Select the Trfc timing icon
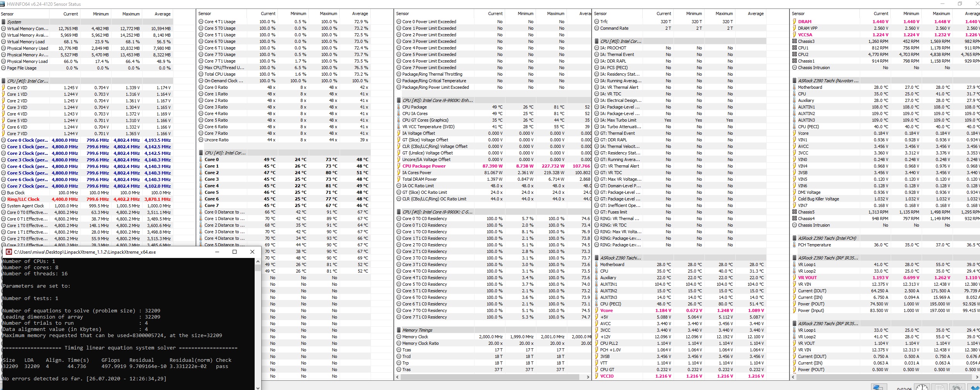Screen dimensions: 980x390 [597, 22]
